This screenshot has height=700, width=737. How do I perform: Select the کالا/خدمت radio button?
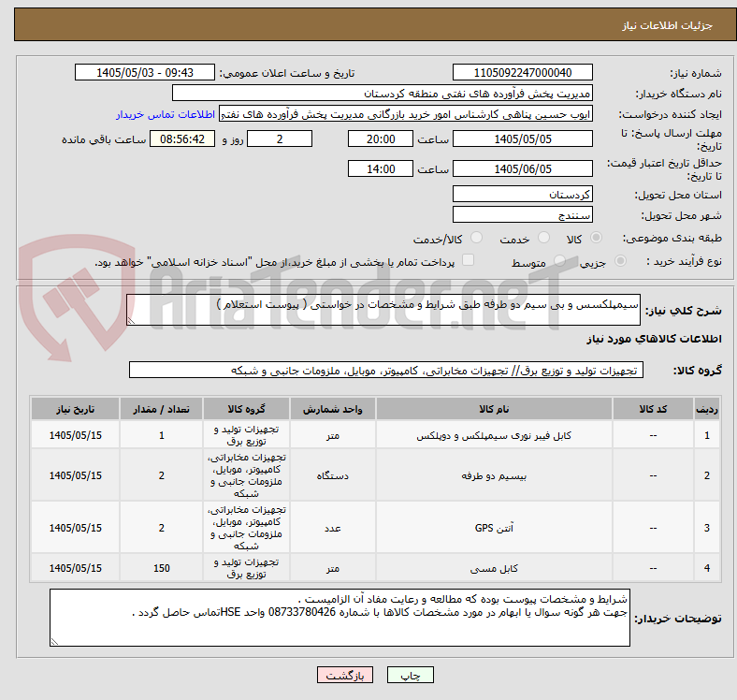477,238
